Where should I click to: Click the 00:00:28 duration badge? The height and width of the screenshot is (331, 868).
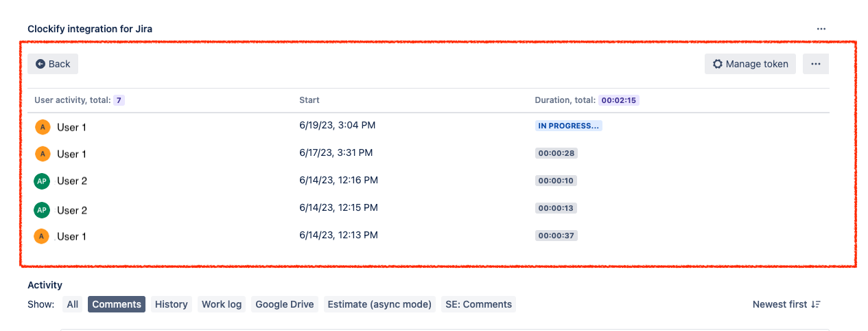(556, 153)
